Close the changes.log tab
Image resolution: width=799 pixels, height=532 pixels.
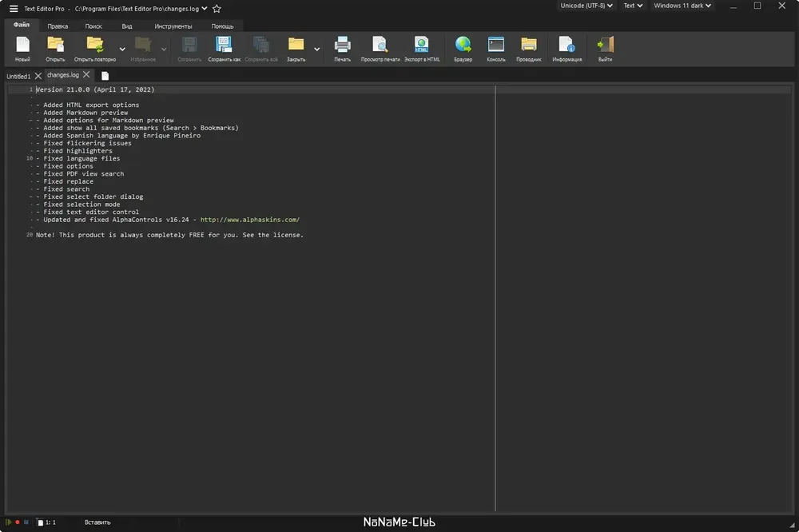pyautogui.click(x=86, y=74)
